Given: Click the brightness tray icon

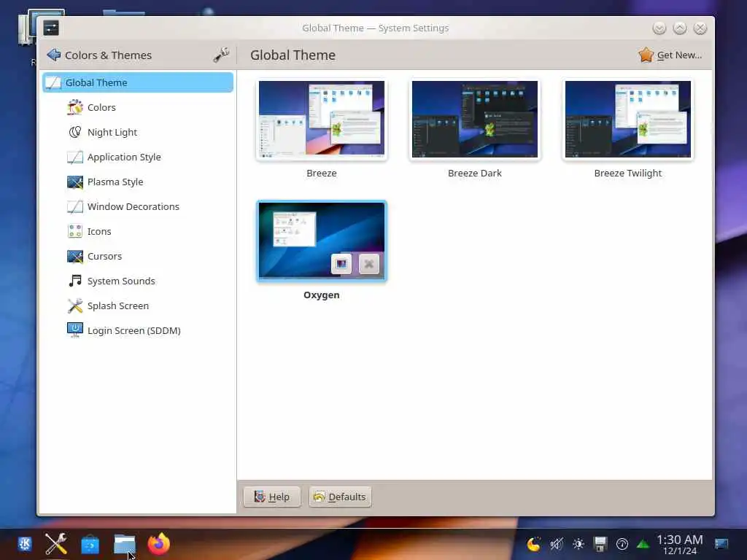Looking at the screenshot, I should 578,544.
